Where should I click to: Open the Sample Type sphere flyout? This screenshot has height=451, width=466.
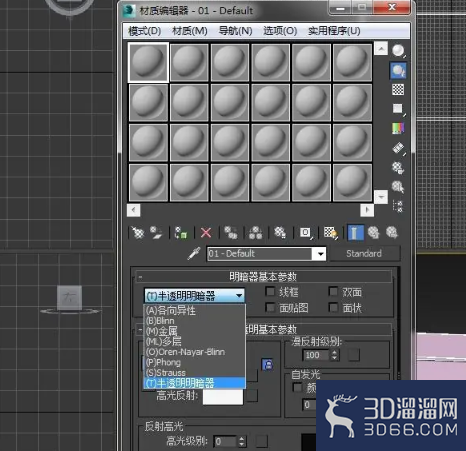tap(398, 51)
